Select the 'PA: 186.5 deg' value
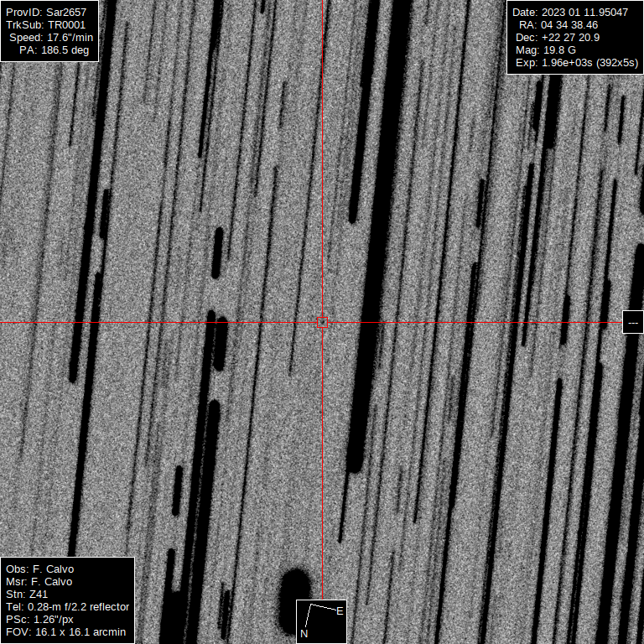The height and width of the screenshot is (644, 644). coord(54,50)
